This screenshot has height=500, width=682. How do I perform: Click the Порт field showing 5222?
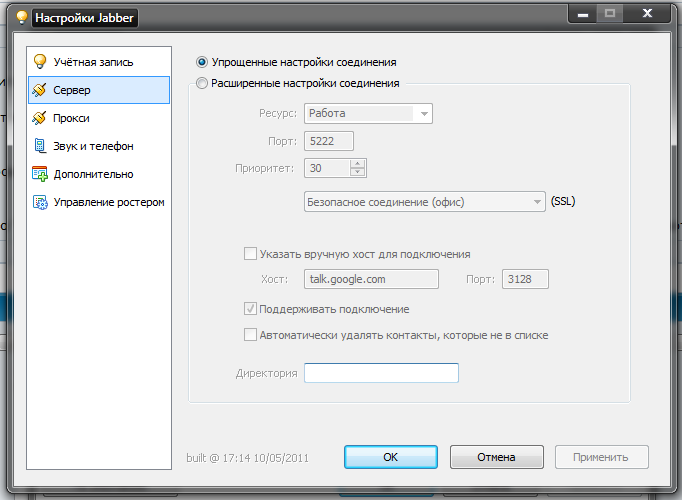pos(329,141)
